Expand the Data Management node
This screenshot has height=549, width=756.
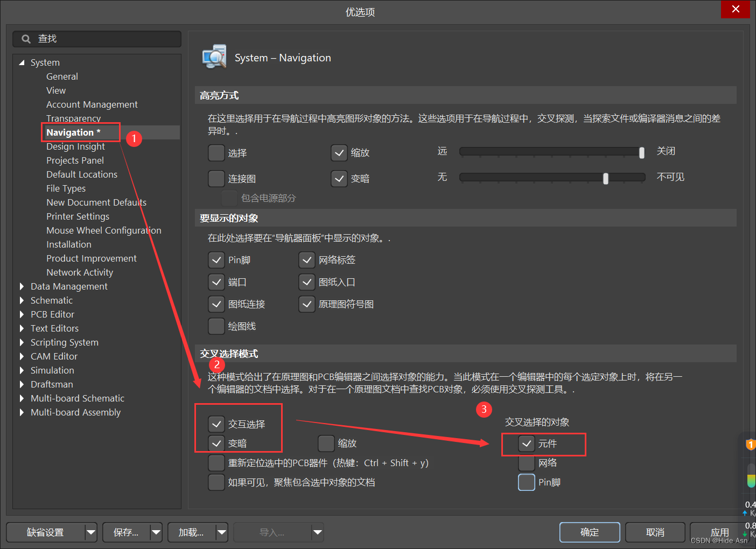(22, 286)
